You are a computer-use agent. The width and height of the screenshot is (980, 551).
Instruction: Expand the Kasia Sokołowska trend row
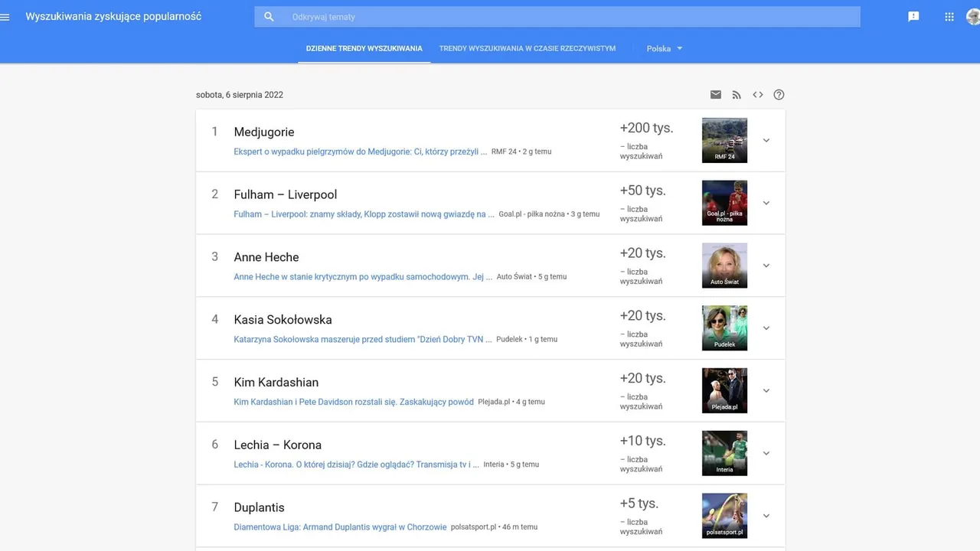coord(766,328)
